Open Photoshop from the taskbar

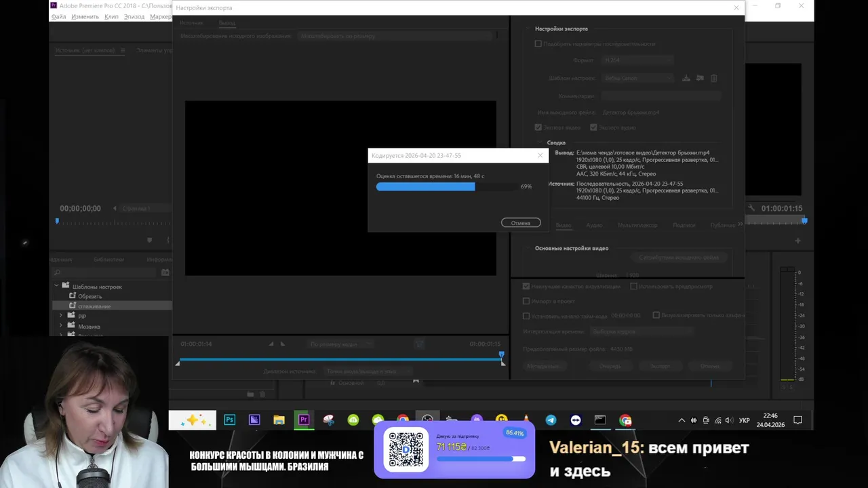click(x=229, y=420)
